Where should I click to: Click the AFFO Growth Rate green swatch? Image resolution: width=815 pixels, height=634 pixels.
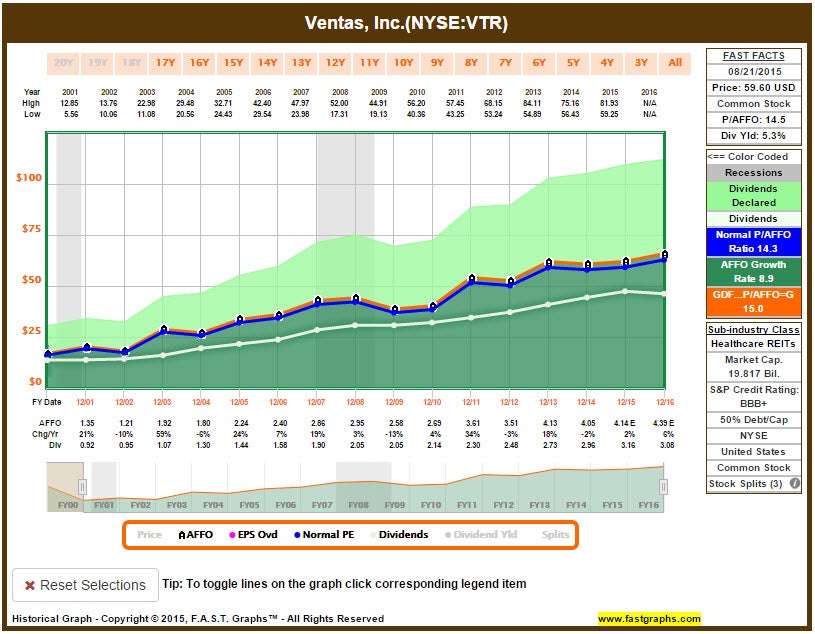[754, 272]
